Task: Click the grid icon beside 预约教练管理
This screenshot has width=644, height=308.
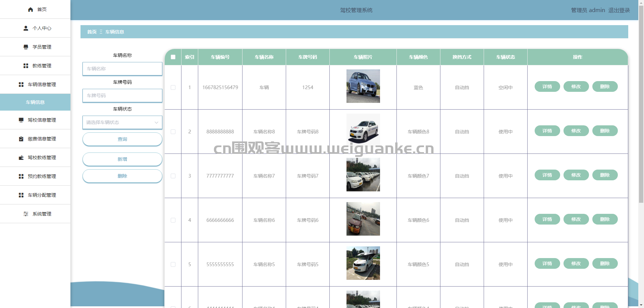Action: pos(21,176)
